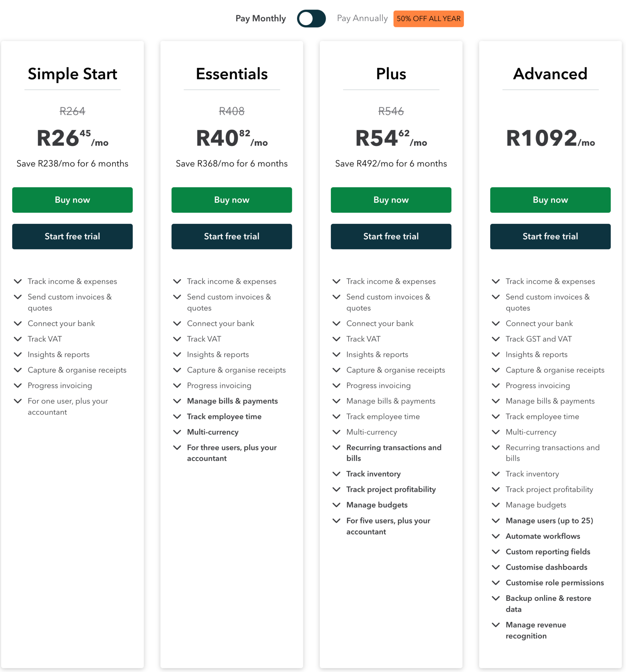The image size is (626, 672).
Task: Click the 50% OFF ALL YEAR badge
Action: [x=428, y=19]
